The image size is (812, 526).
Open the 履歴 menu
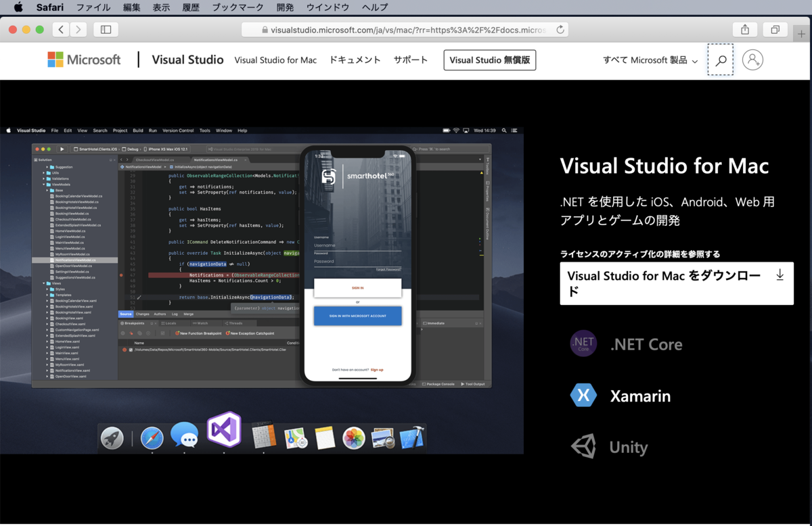(191, 7)
